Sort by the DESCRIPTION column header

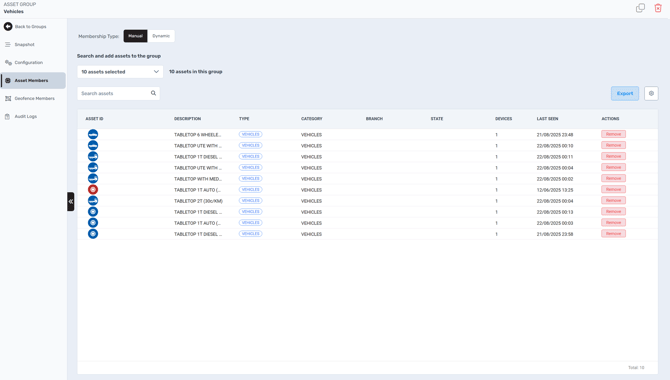[187, 119]
